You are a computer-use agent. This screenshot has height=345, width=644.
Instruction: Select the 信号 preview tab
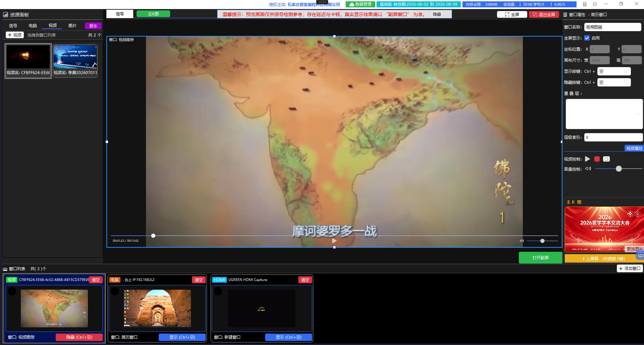click(x=120, y=14)
